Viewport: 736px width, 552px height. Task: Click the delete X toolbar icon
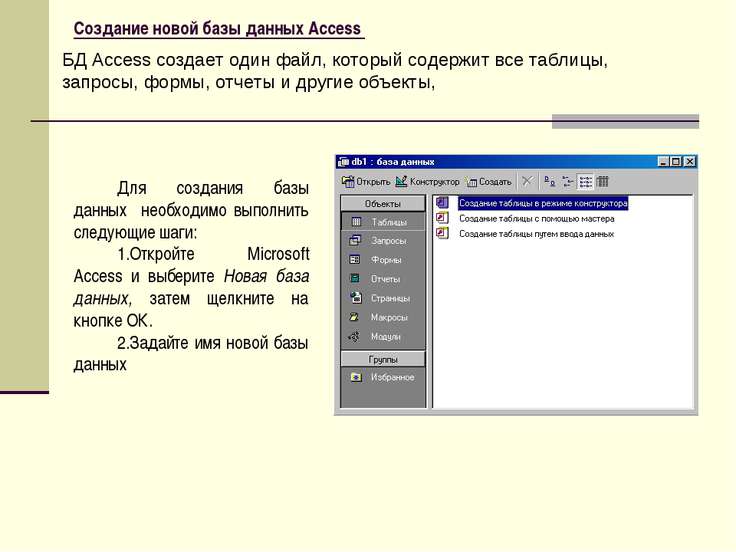[x=527, y=181]
